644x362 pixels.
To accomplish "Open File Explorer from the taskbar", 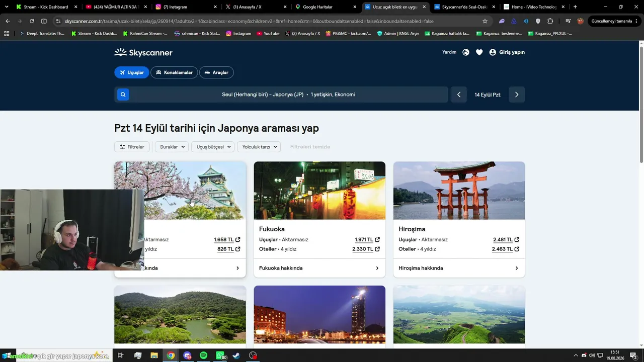I will click(154, 355).
